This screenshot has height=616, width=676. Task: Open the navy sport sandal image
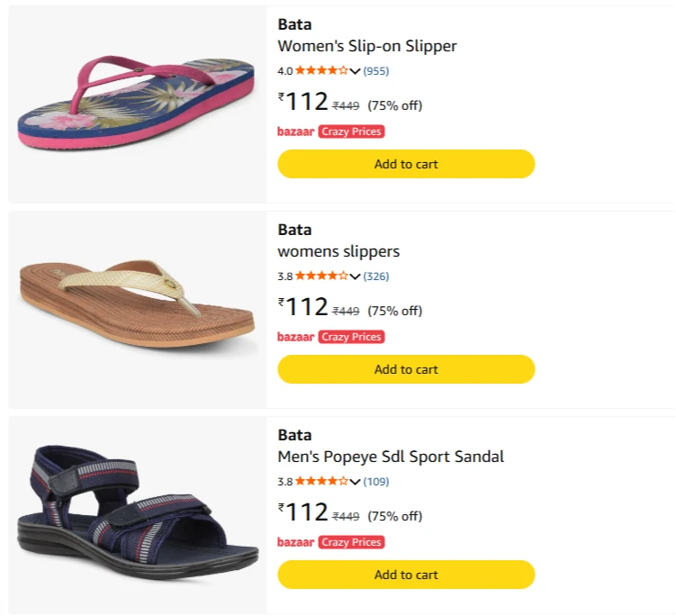pyautogui.click(x=137, y=514)
